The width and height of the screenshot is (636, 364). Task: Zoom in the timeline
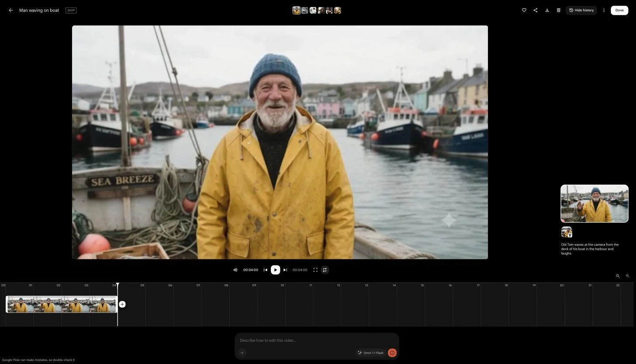pyautogui.click(x=628, y=276)
